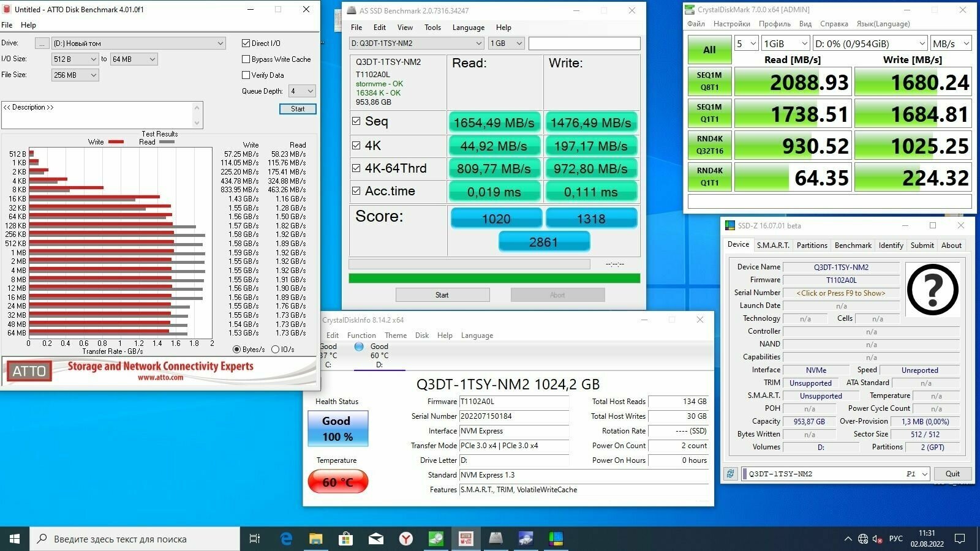Click the ATTO description text box

coord(102,115)
